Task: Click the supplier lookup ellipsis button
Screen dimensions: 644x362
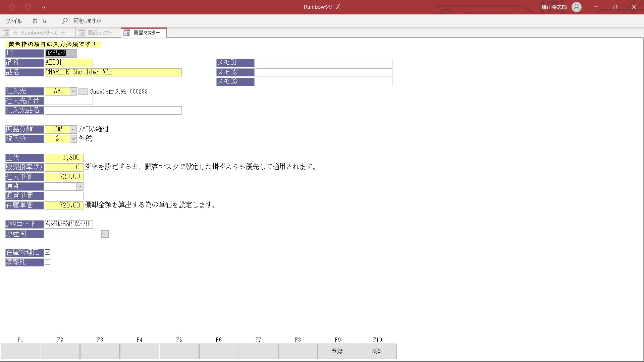Action: (83, 92)
